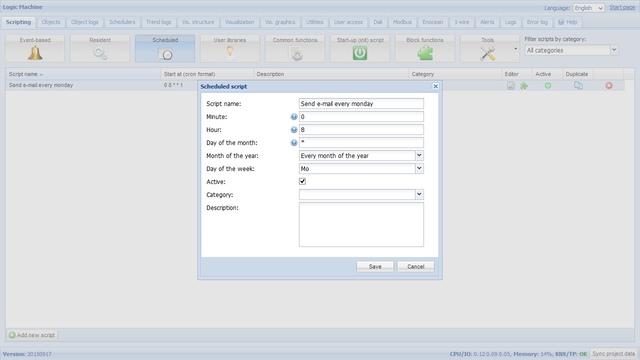640x360 pixels.
Task: Click the Category column header
Action: click(x=455, y=74)
